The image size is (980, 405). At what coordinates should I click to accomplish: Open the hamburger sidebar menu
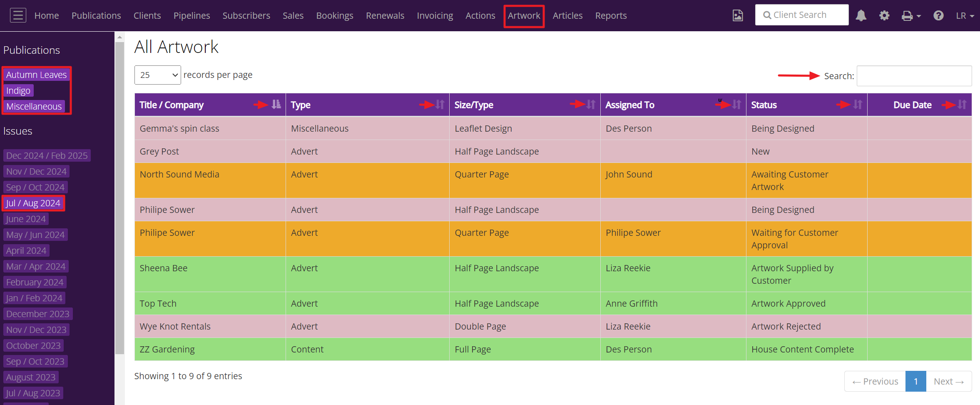(x=18, y=15)
